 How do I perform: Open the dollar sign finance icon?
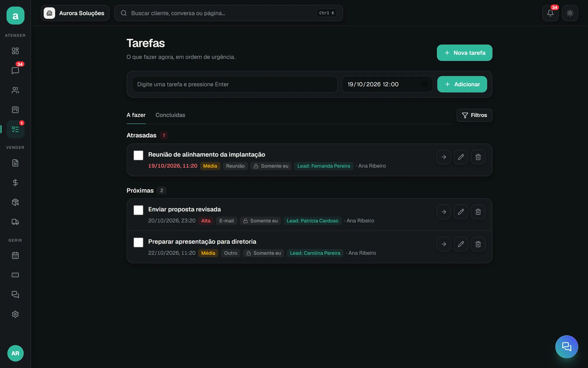15,183
